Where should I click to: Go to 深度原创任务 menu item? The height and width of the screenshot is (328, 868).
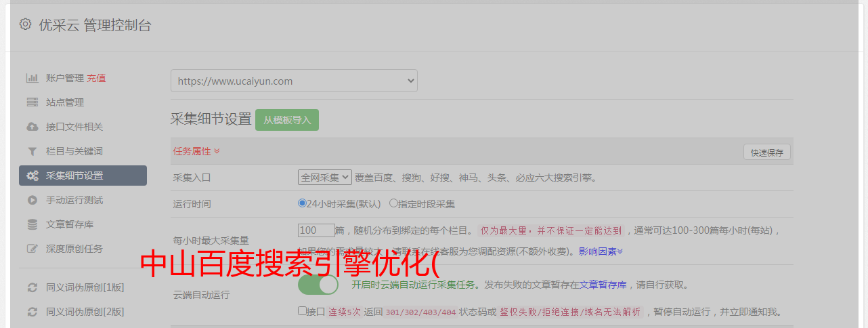click(x=74, y=249)
